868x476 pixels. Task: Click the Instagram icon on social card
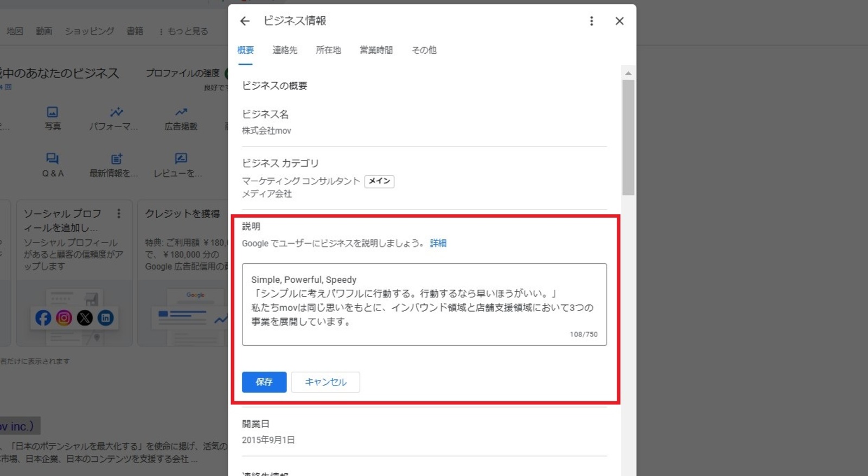64,318
